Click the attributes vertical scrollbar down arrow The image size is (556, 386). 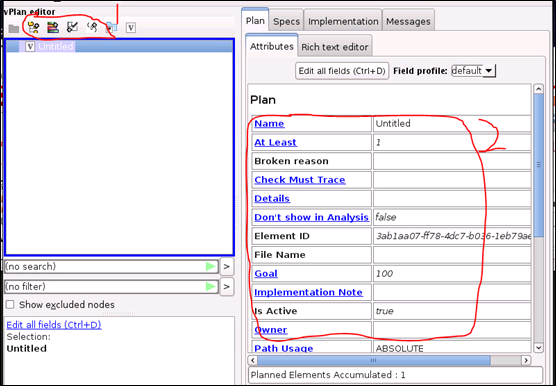[538, 348]
